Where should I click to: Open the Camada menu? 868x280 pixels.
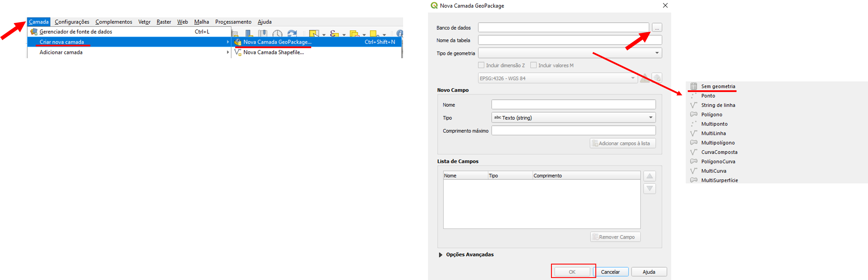pyautogui.click(x=39, y=22)
